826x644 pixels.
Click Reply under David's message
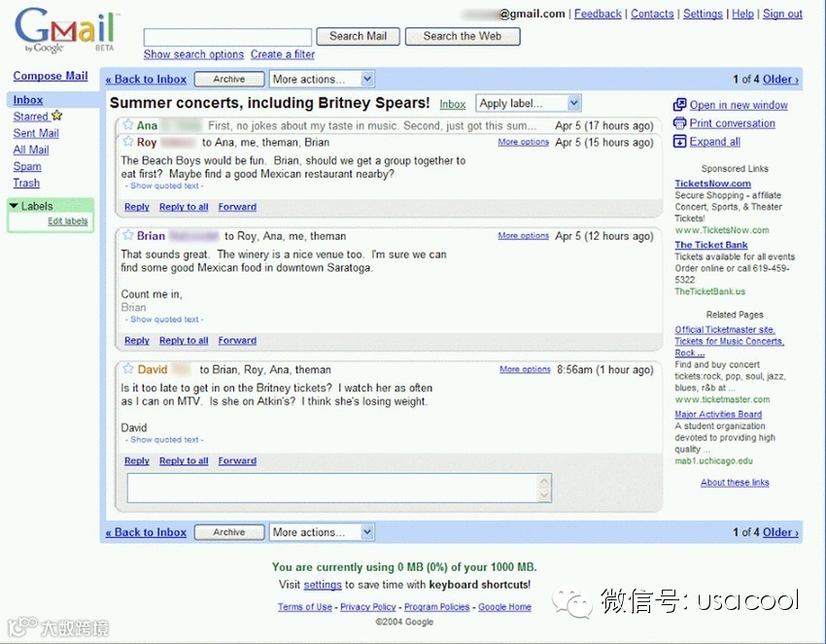click(137, 460)
